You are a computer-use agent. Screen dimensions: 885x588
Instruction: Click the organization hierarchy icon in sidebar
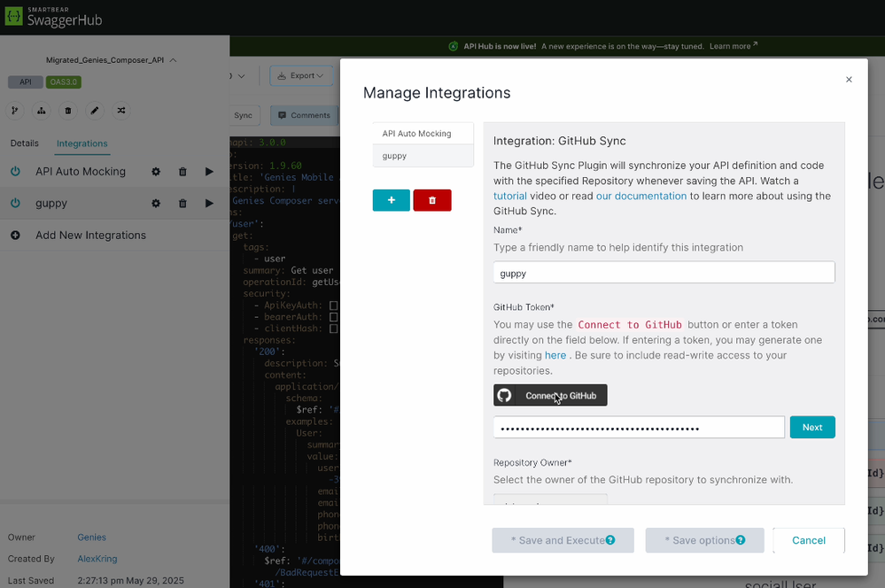[x=42, y=111]
